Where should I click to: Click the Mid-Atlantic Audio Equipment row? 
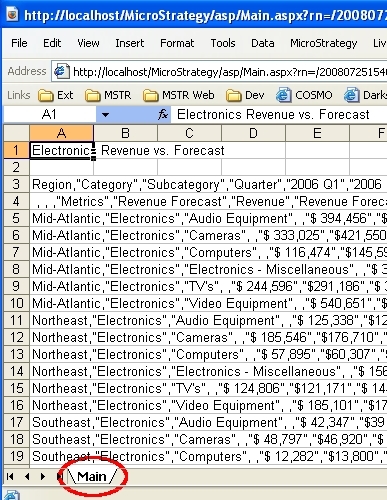click(x=209, y=218)
